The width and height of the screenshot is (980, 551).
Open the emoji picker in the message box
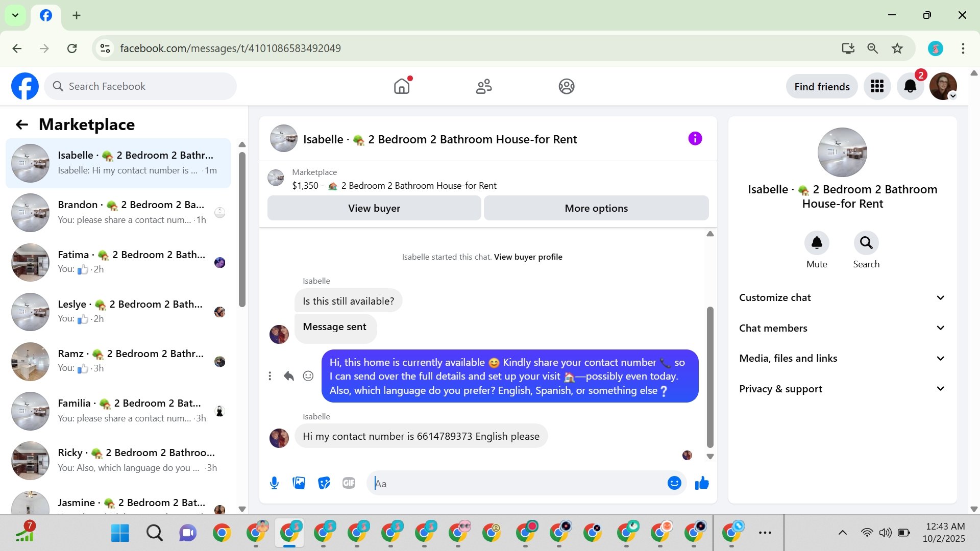(x=674, y=483)
